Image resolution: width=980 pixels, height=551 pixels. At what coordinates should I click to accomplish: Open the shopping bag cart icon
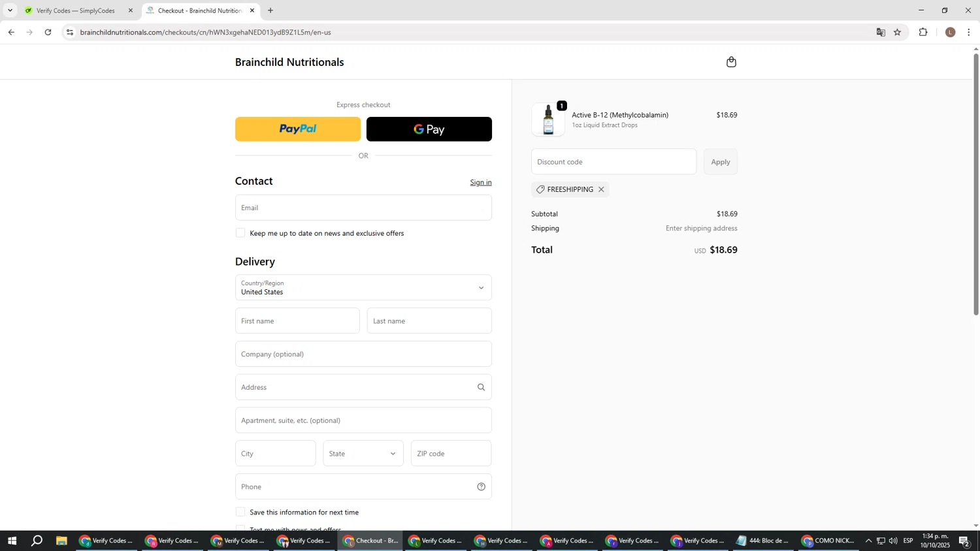click(731, 62)
